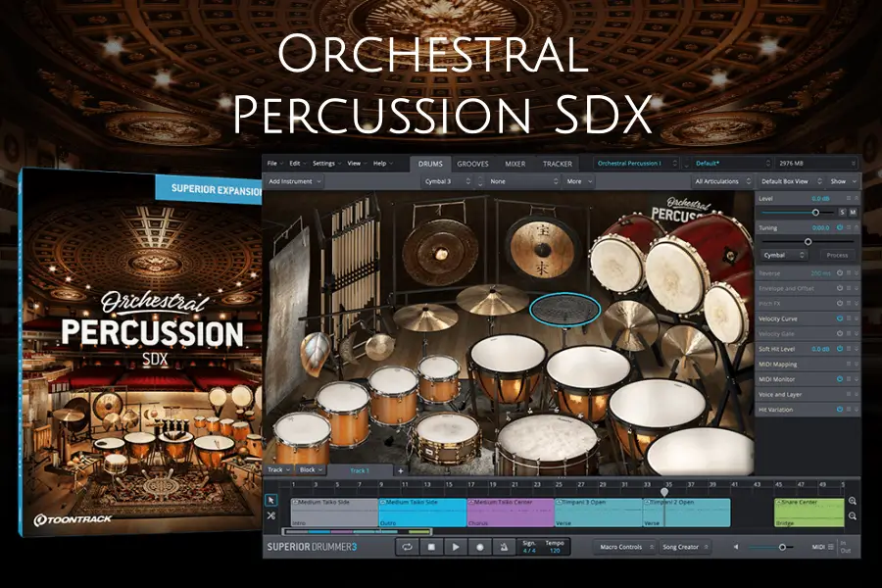Click the Process button
This screenshot has height=588, width=882.
(837, 255)
